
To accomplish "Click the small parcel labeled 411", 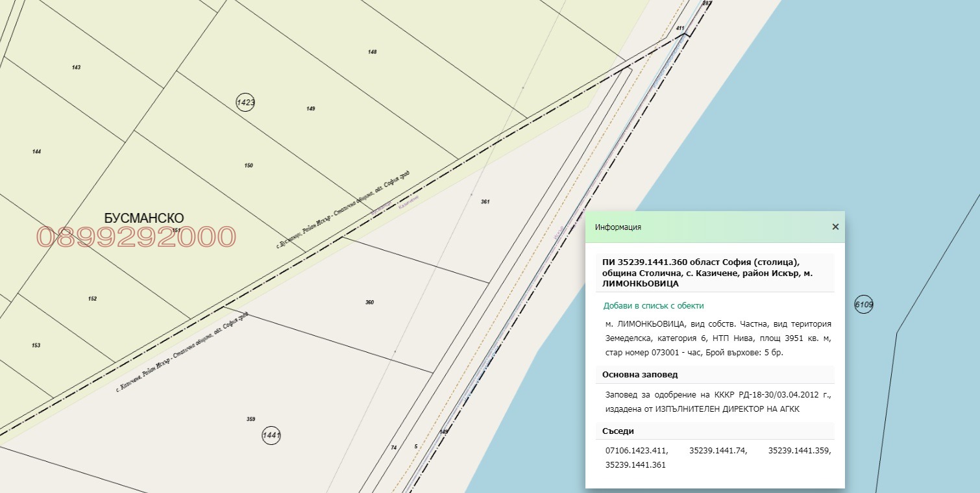I will click(x=680, y=29).
